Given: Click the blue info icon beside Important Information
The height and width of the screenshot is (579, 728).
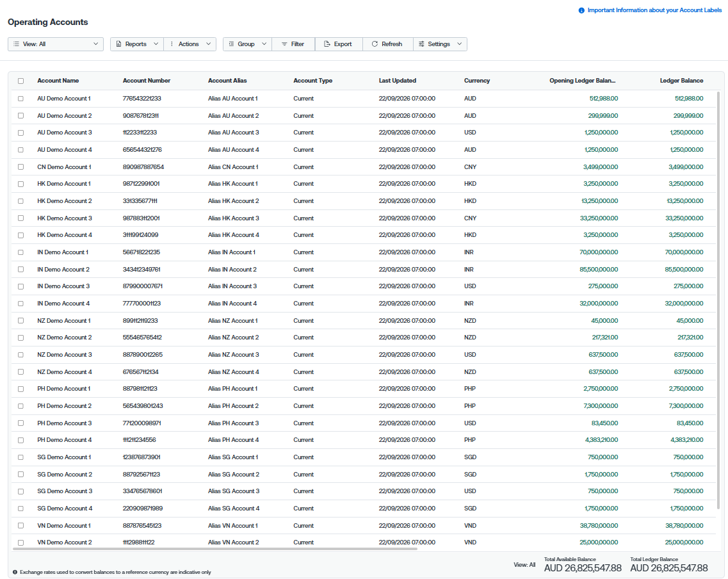Looking at the screenshot, I should (581, 10).
